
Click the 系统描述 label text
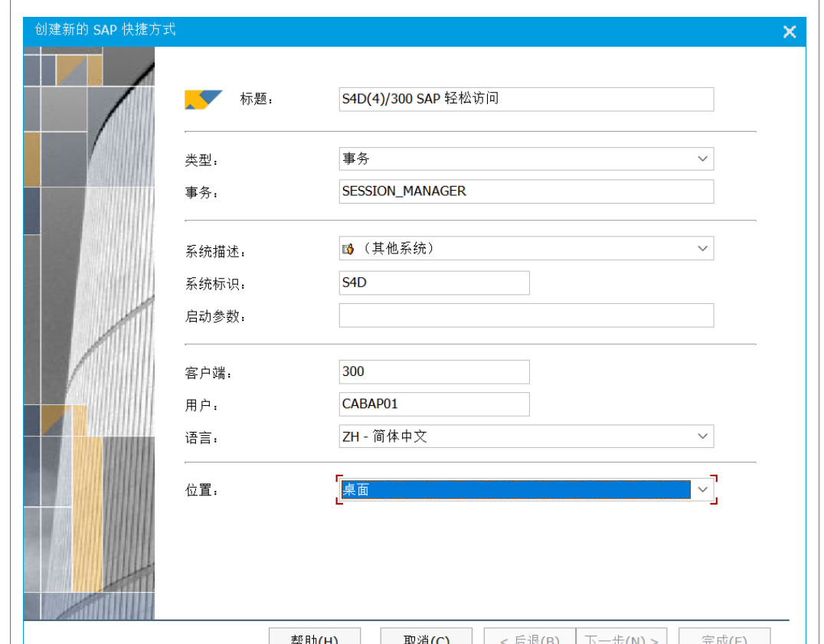click(x=215, y=252)
